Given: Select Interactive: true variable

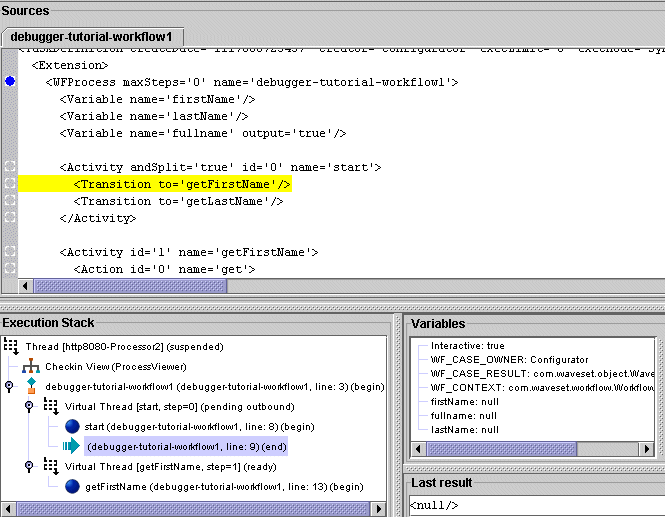Looking at the screenshot, I should pos(467,346).
